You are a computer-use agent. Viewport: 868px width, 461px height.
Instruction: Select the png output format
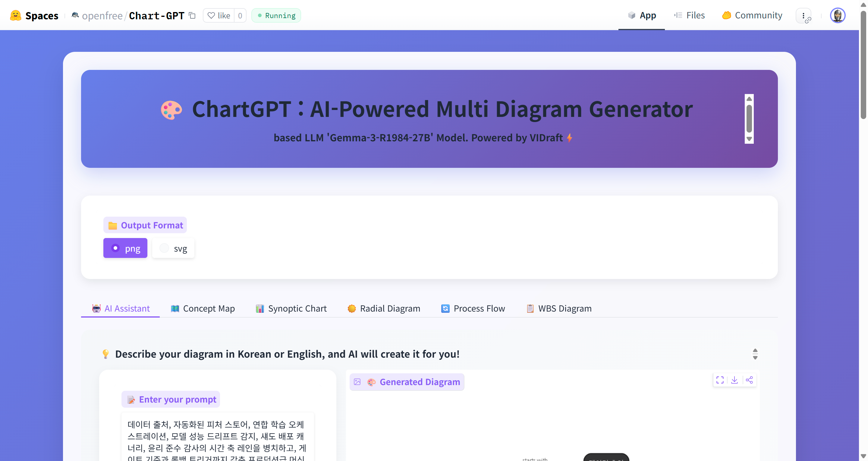point(125,248)
